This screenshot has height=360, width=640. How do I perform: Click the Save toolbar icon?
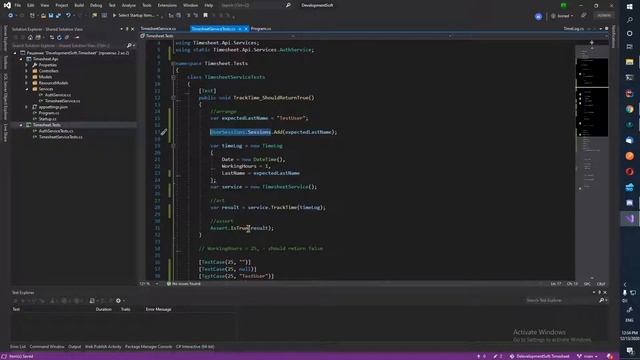(x=51, y=16)
